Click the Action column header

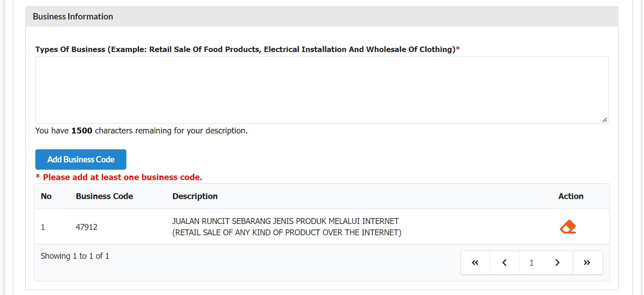point(571,196)
